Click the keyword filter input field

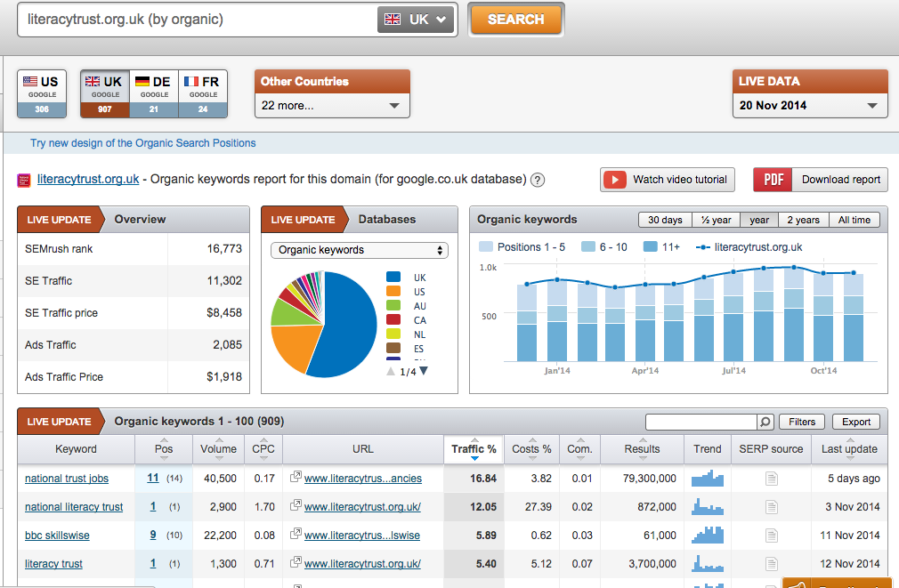(701, 422)
